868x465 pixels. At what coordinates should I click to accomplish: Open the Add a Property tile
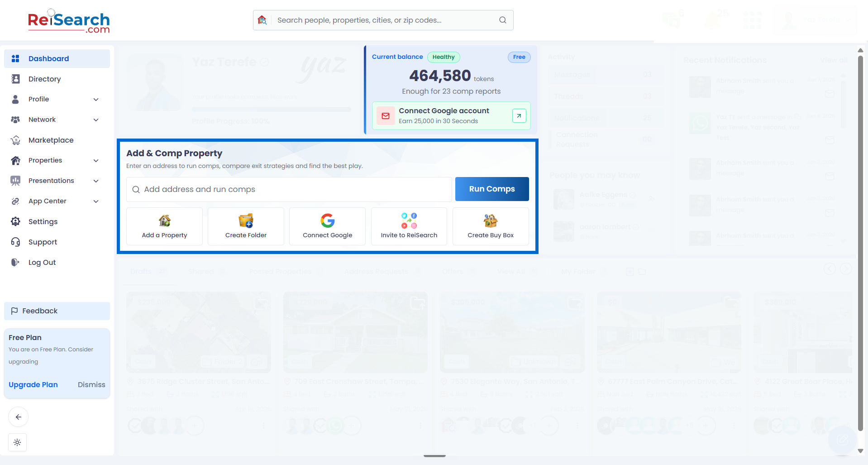click(164, 226)
